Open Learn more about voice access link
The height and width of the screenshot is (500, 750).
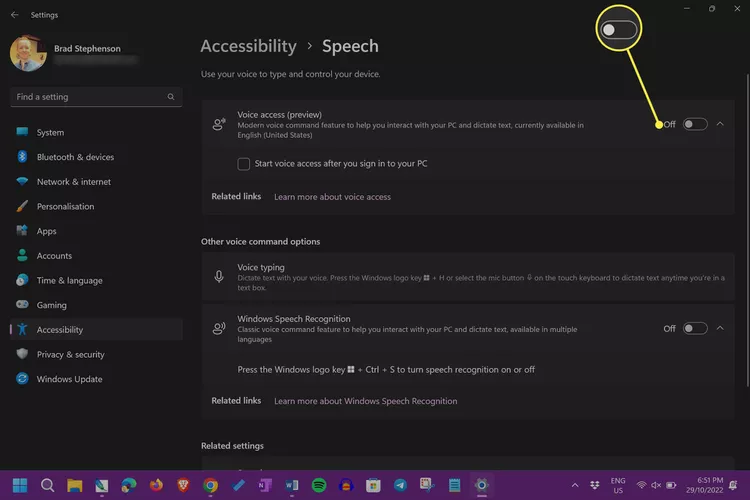point(332,197)
